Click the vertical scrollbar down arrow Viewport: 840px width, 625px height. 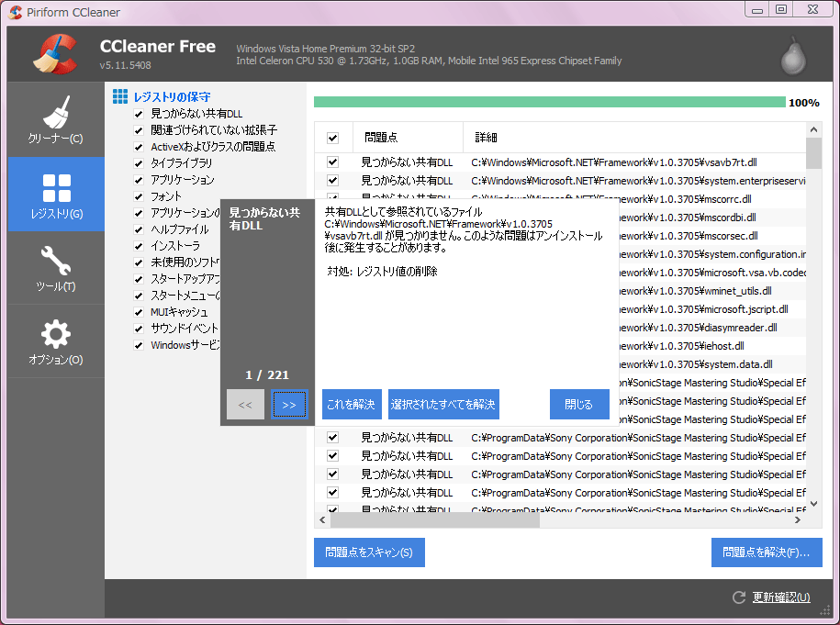(813, 504)
